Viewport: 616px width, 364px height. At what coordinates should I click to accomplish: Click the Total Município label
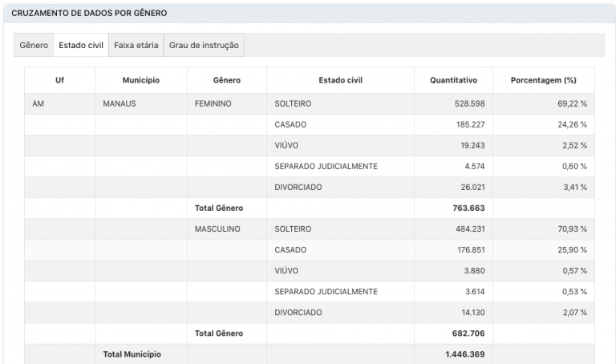pyautogui.click(x=132, y=354)
